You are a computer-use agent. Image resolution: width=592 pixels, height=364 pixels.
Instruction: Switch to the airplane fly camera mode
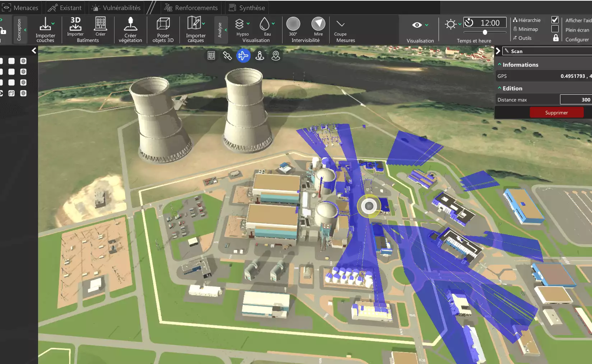click(243, 56)
